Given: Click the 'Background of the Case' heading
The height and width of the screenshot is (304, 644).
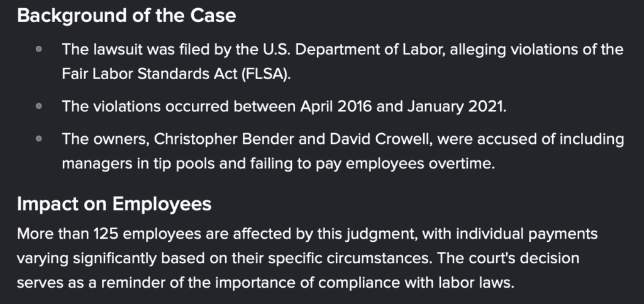Looking at the screenshot, I should pyautogui.click(x=126, y=16).
